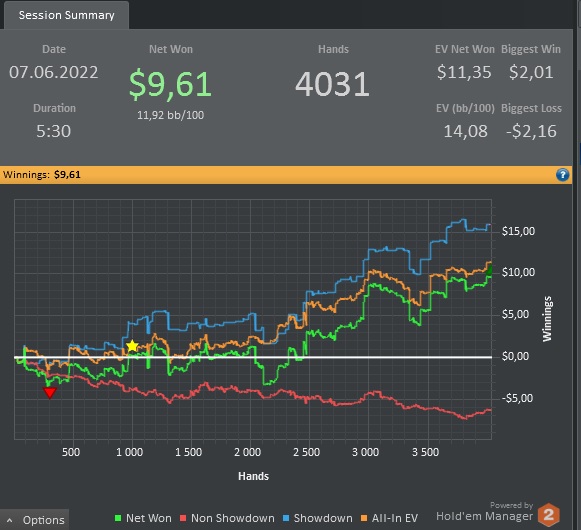The image size is (581, 530).
Task: Click the EV Net Won header label
Action: pos(465,49)
